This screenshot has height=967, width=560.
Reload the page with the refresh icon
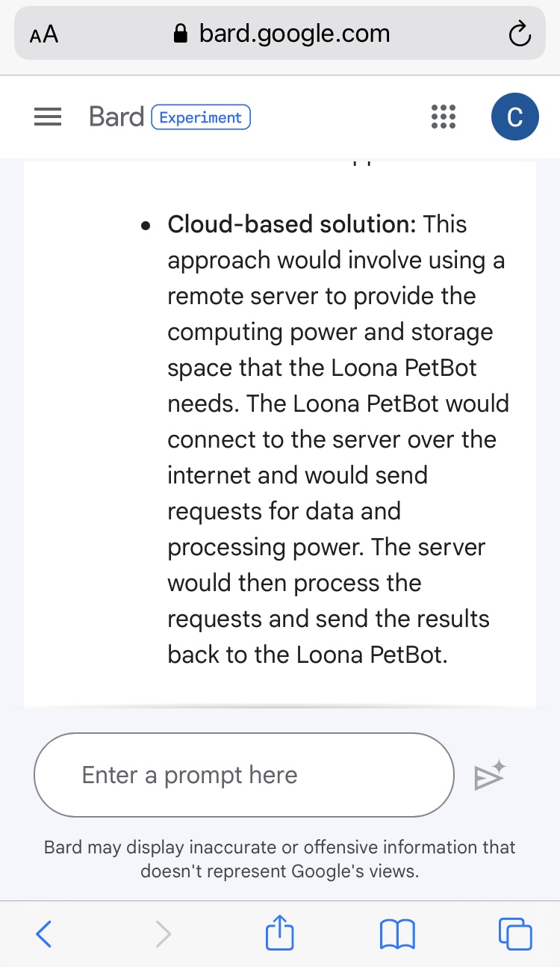pos(518,34)
